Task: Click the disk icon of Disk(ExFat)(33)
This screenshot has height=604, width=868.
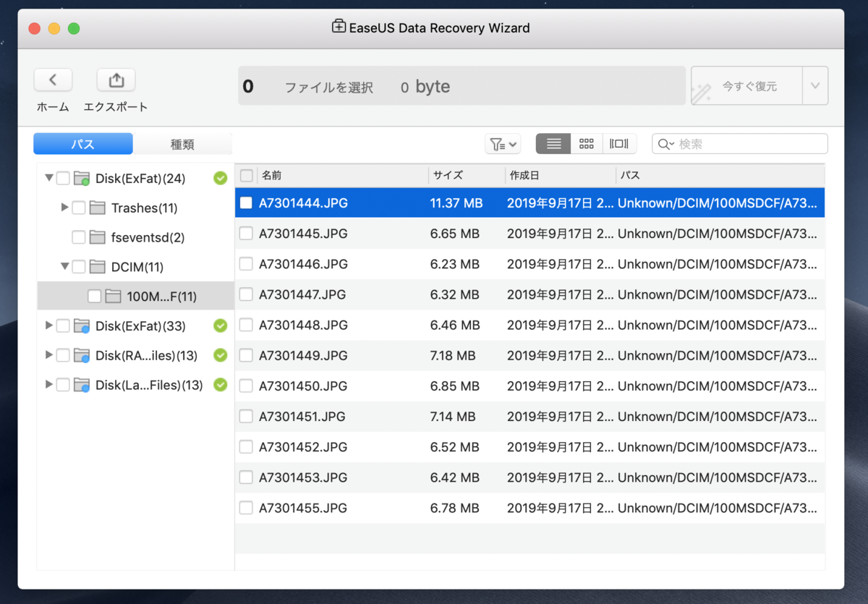Action: coord(82,326)
